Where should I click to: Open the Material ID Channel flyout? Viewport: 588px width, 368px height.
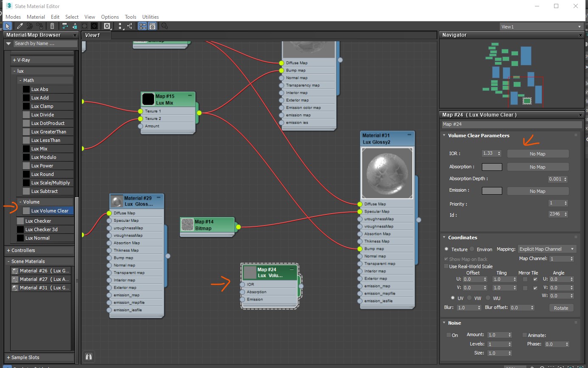click(x=107, y=26)
